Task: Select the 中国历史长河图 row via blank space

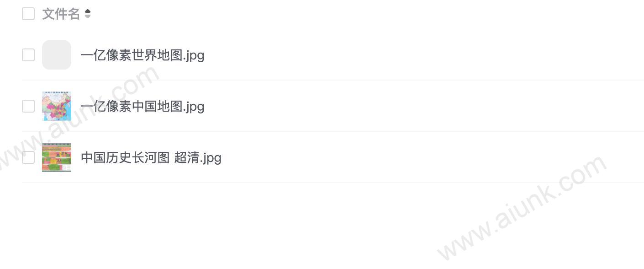Action: pos(411,157)
